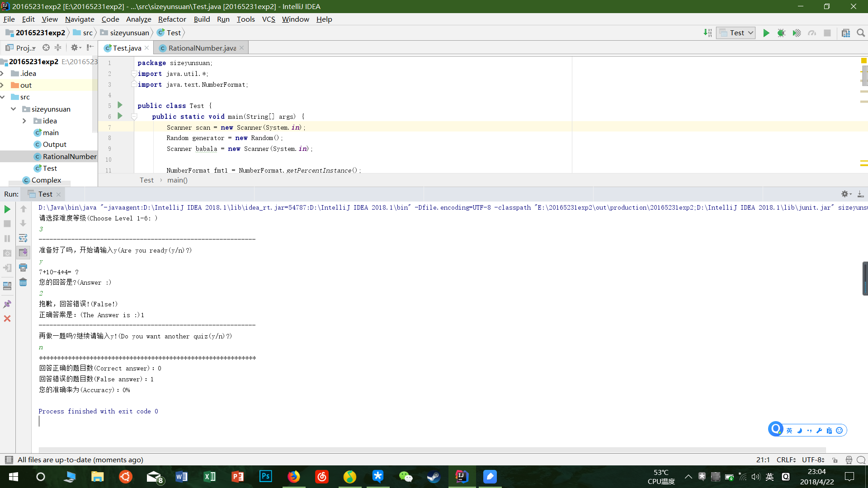Open Search Everywhere magnifier icon
This screenshot has height=488, width=868.
pos(861,33)
